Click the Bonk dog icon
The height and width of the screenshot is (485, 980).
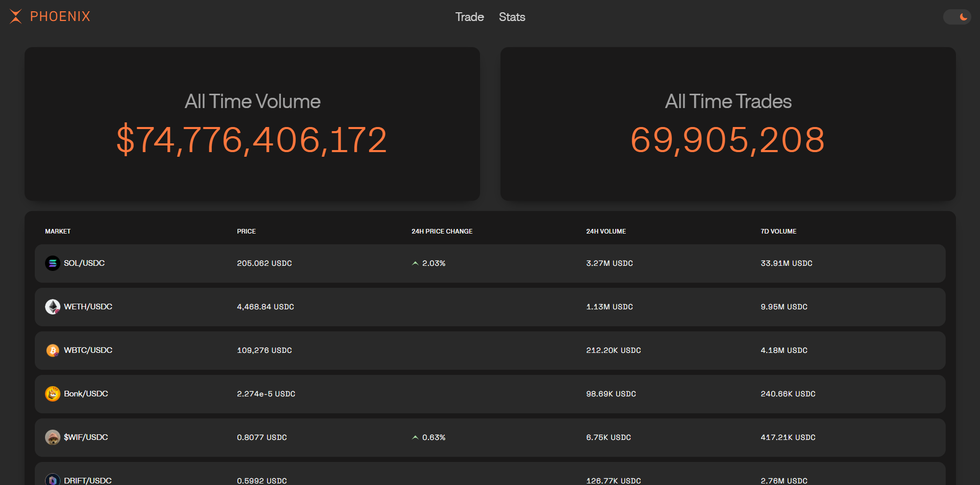pyautogui.click(x=52, y=394)
